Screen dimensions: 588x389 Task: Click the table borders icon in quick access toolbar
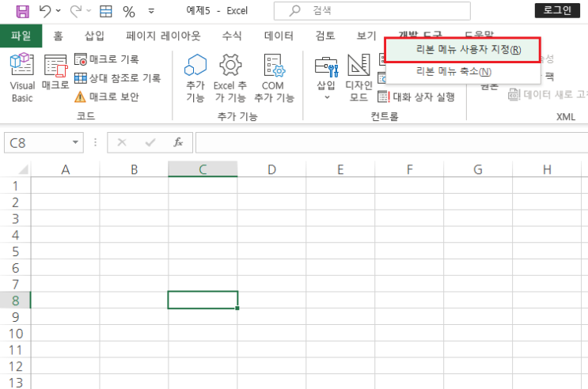[106, 11]
